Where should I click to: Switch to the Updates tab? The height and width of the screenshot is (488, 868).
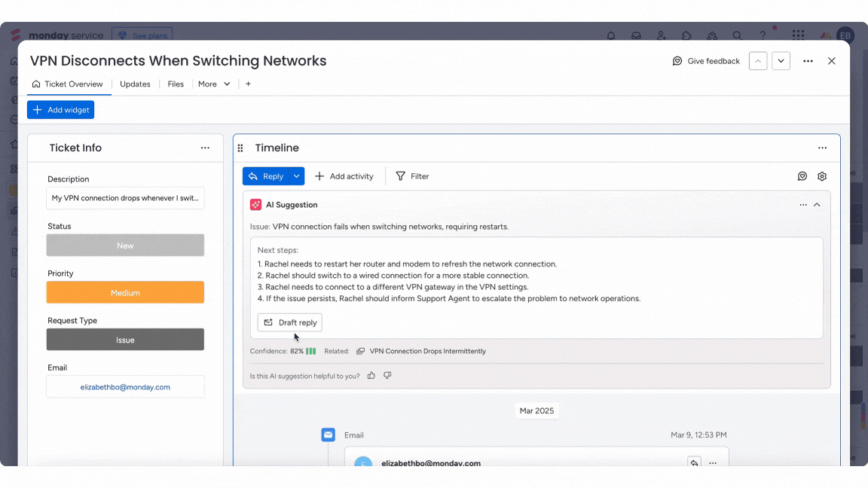(135, 84)
